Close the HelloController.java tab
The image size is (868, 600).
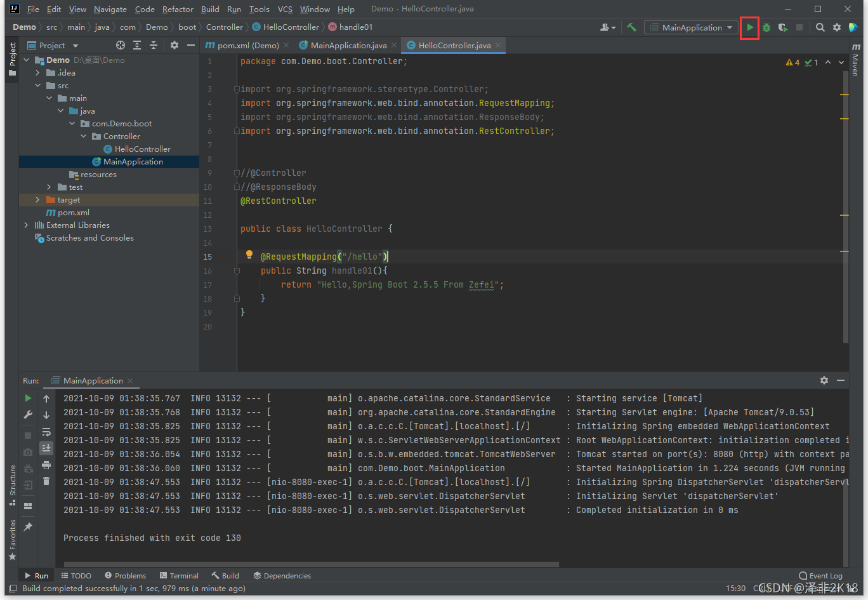tap(499, 45)
